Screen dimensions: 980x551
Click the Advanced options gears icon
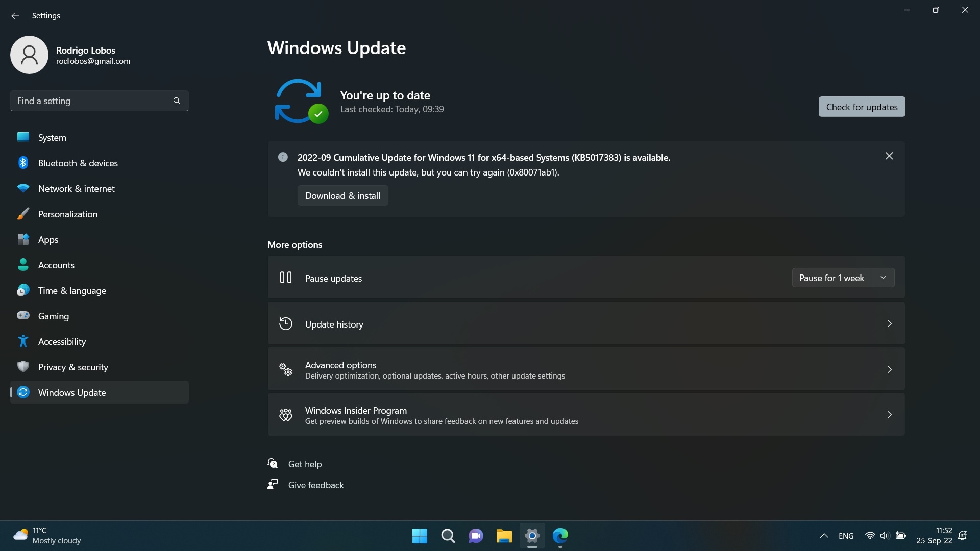pyautogui.click(x=286, y=369)
